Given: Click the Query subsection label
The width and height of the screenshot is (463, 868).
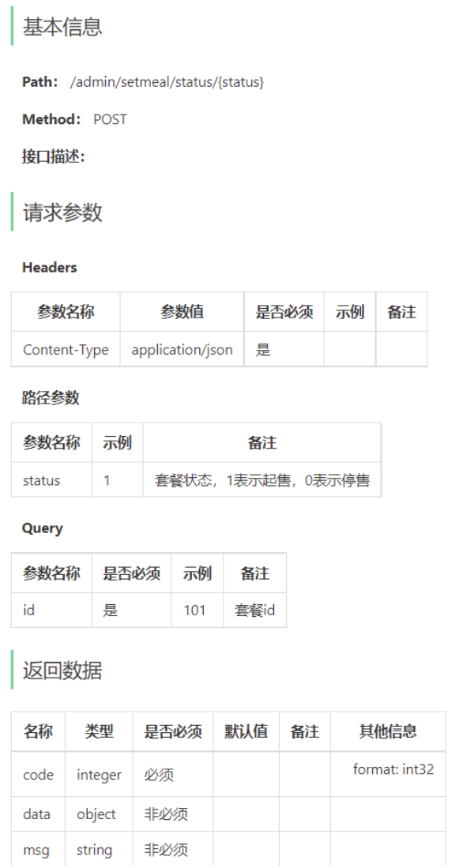Looking at the screenshot, I should pyautogui.click(x=42, y=528).
